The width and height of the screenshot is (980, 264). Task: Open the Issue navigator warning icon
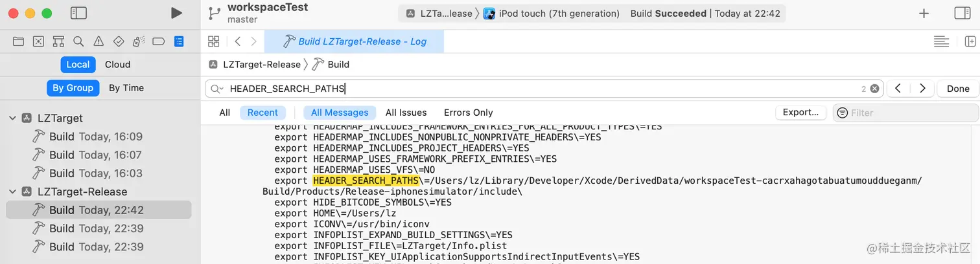point(99,41)
